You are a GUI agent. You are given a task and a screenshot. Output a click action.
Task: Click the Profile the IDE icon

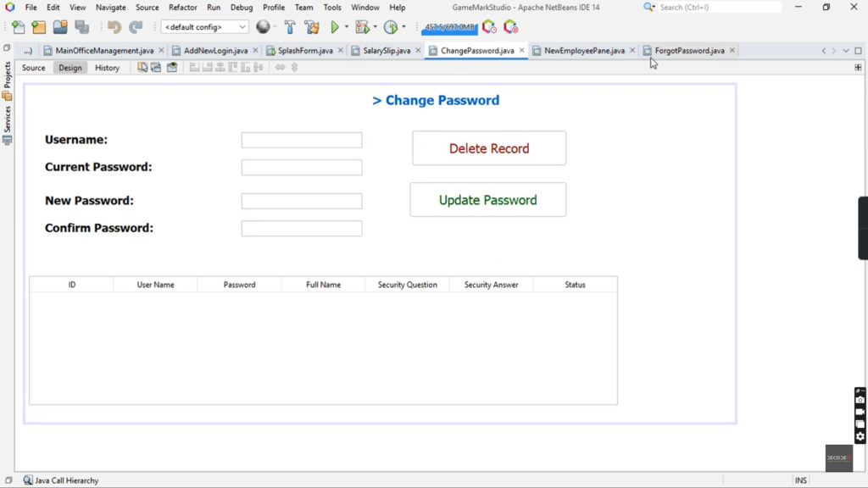[x=489, y=27]
